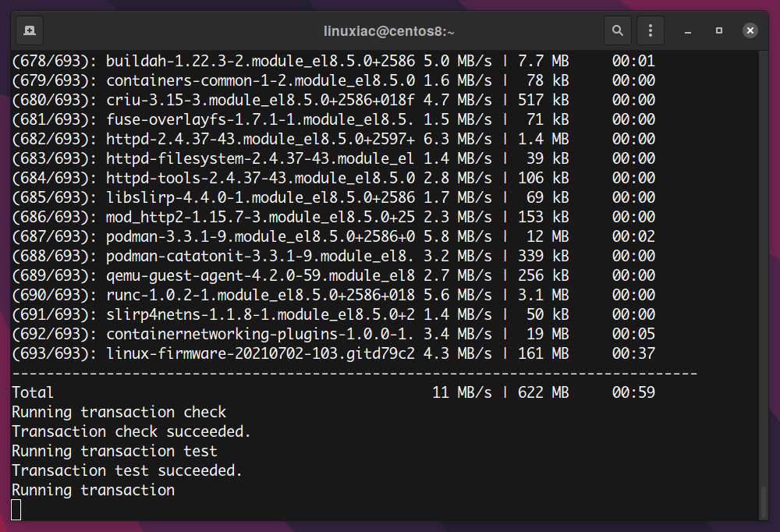Close the terminal window
The image size is (780, 532).
(750, 31)
